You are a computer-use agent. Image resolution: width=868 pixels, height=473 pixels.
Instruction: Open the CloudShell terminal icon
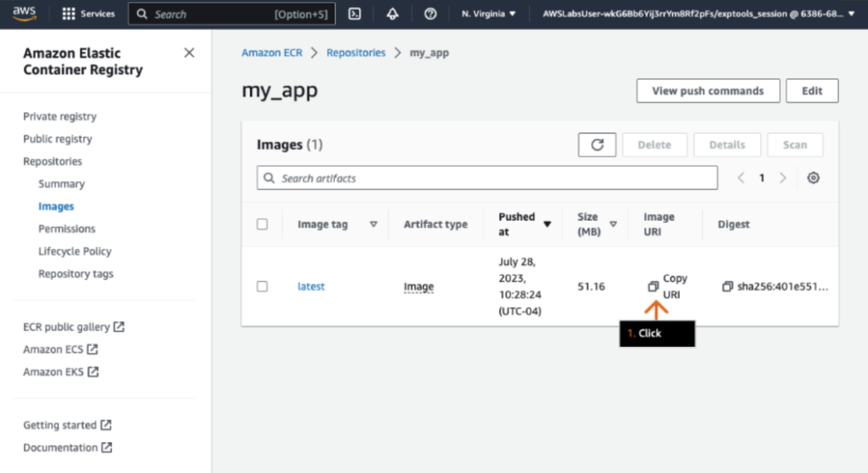pos(354,14)
